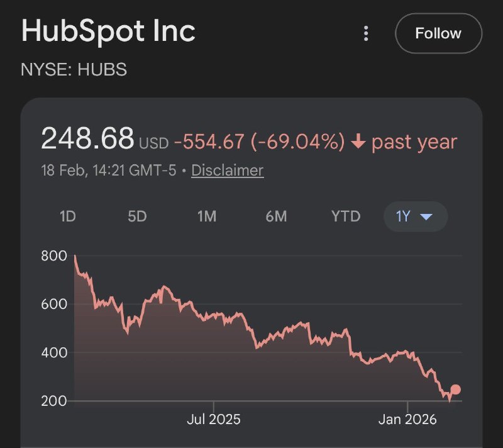The height and width of the screenshot is (448, 503).
Task: Click the Follow button
Action: [438, 33]
